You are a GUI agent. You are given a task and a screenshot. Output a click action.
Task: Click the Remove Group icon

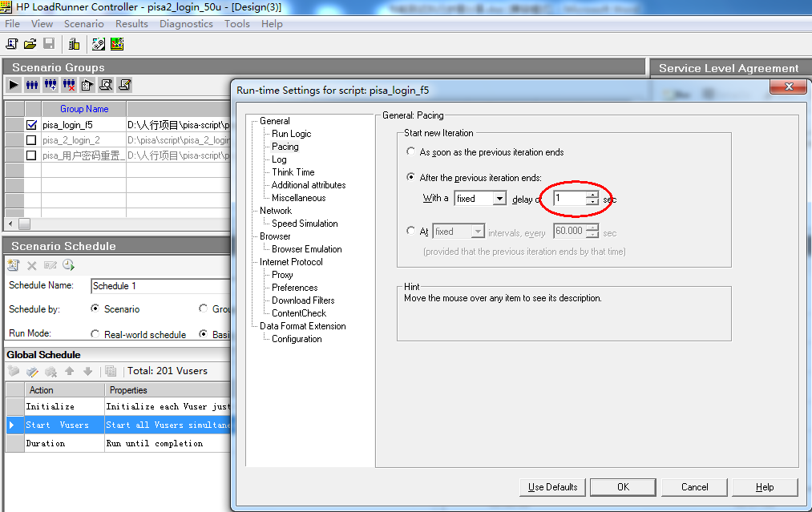[x=69, y=85]
